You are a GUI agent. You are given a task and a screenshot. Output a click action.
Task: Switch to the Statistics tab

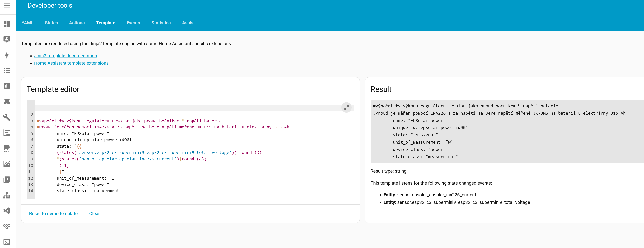tap(161, 23)
